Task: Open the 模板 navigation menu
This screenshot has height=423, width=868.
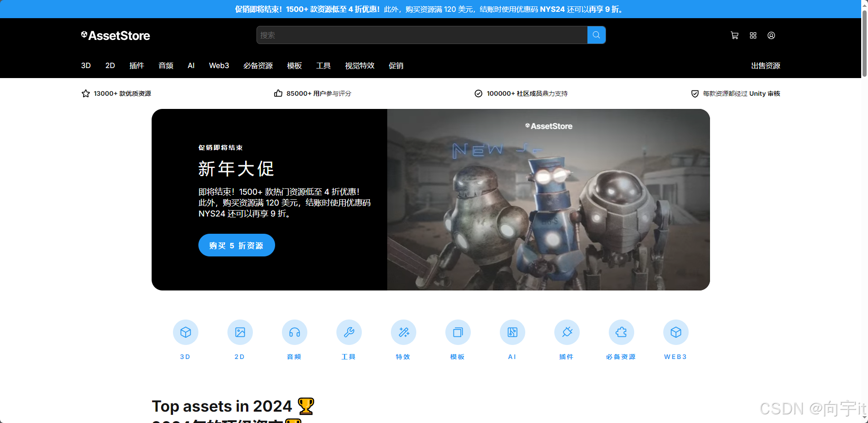Action: [294, 66]
